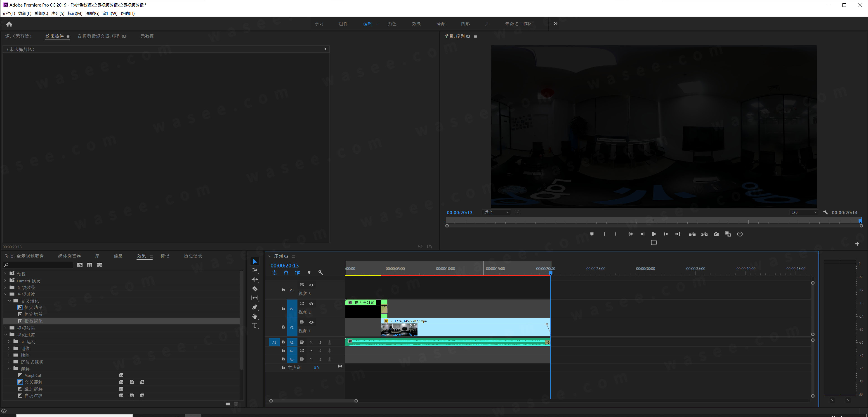Image resolution: width=868 pixels, height=417 pixels.
Task: Select the Ripple Edit tool
Action: [x=255, y=280]
